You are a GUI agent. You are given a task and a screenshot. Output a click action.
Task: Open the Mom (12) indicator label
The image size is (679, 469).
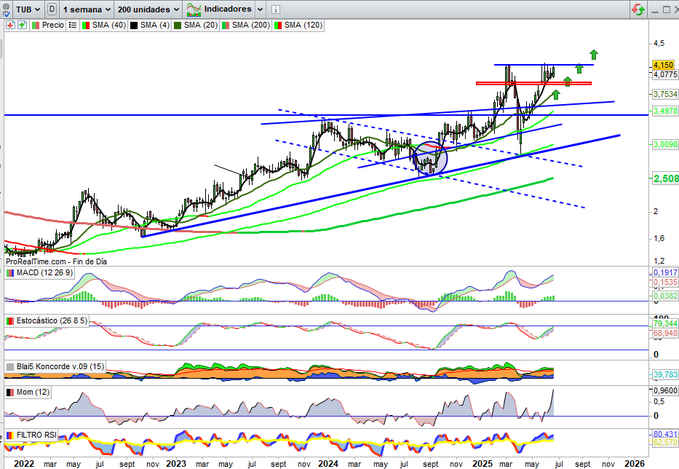click(x=33, y=392)
